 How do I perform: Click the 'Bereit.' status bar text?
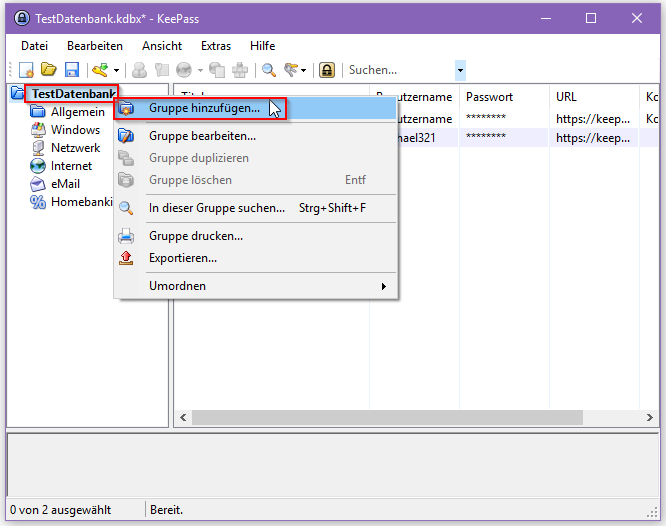(x=166, y=510)
